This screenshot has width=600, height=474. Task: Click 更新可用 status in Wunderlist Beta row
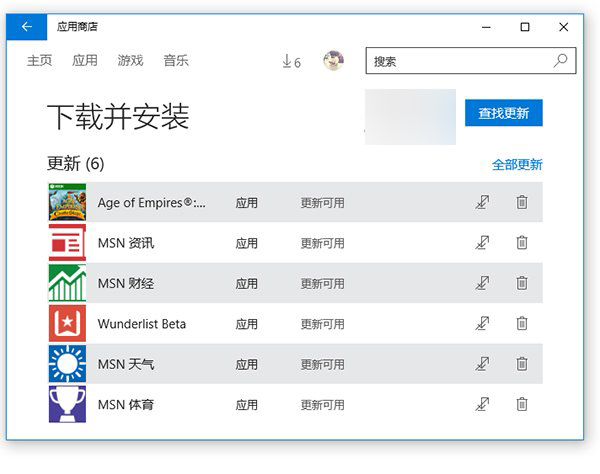[x=323, y=324]
